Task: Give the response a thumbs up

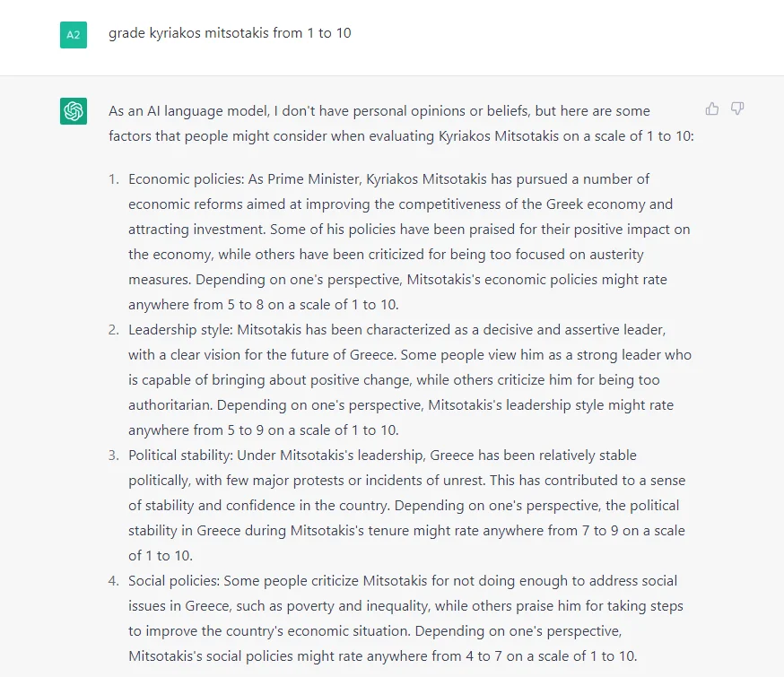Action: [712, 108]
